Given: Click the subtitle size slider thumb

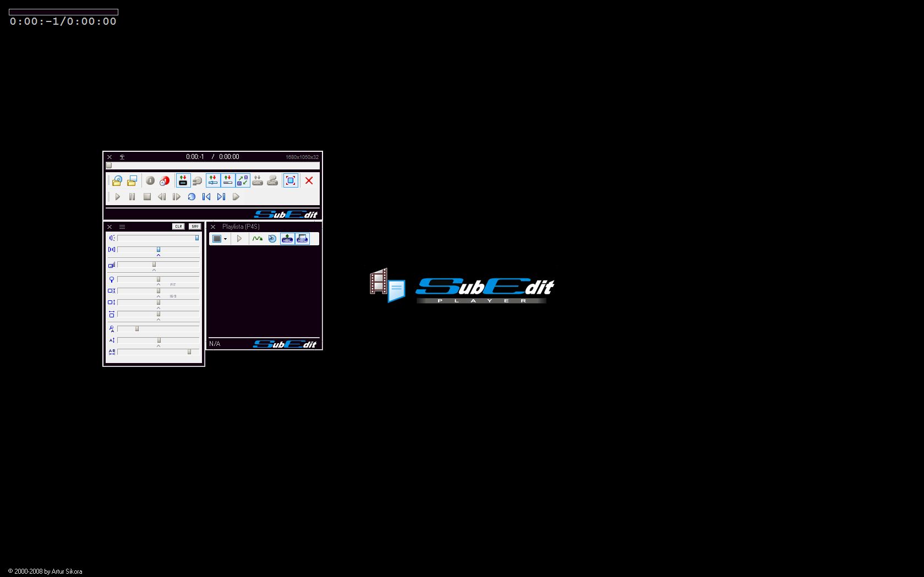Looking at the screenshot, I should pos(137,328).
